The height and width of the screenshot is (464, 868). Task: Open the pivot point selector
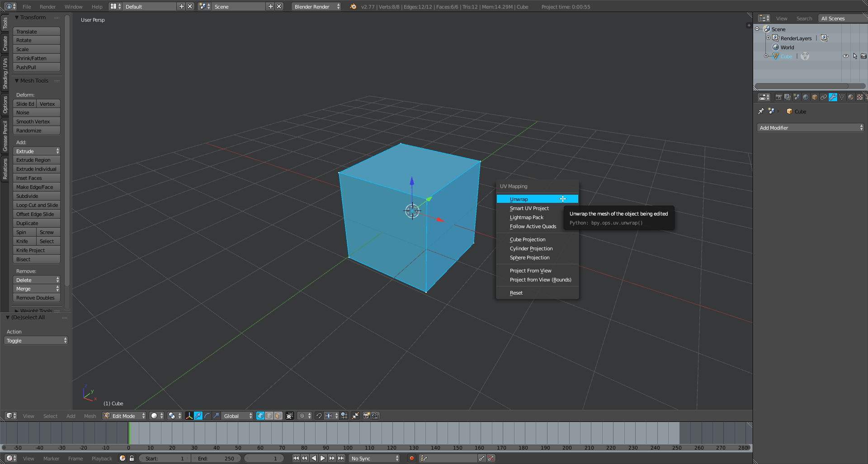(175, 416)
